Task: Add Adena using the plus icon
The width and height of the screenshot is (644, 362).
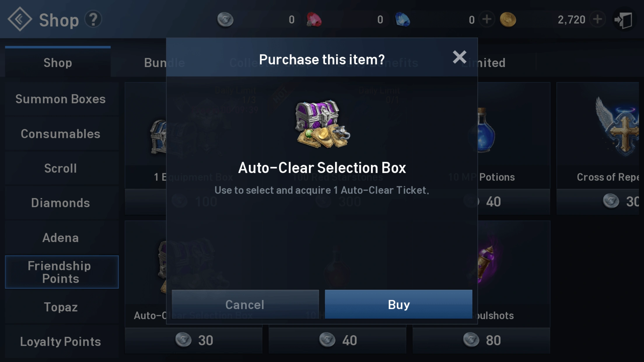Action: [597, 20]
